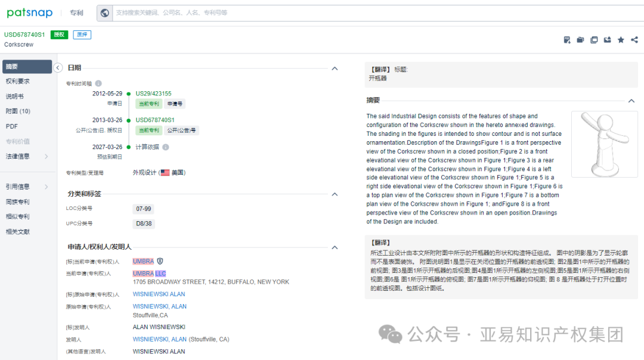Click inventor link WISNIEWSKI, ALAN (Stouffville, CA)
The width and height of the screenshot is (644, 360).
pos(159,339)
